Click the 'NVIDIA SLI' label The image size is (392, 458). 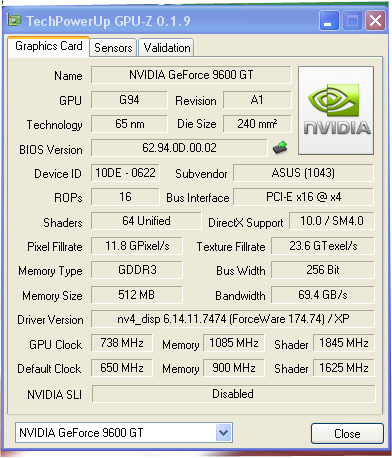pos(54,395)
